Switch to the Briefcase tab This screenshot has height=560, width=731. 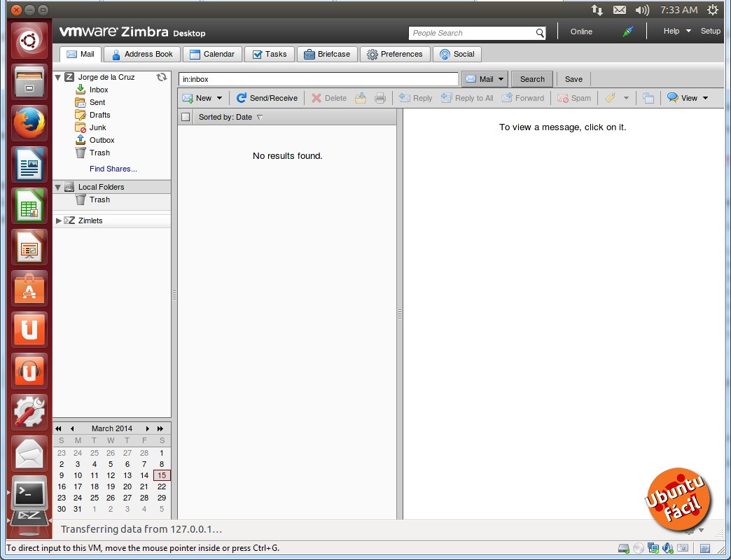(x=327, y=54)
